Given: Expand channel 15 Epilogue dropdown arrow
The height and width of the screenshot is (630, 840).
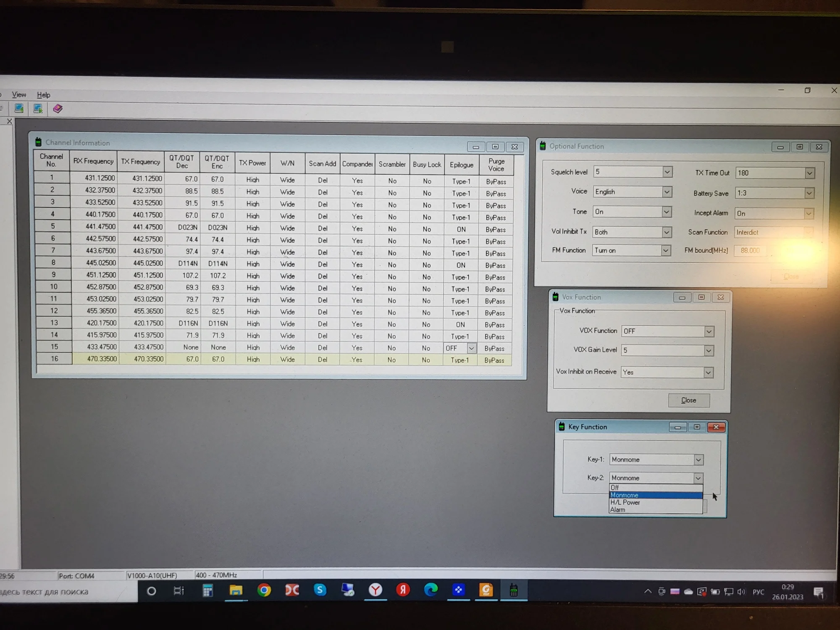Looking at the screenshot, I should coord(471,348).
